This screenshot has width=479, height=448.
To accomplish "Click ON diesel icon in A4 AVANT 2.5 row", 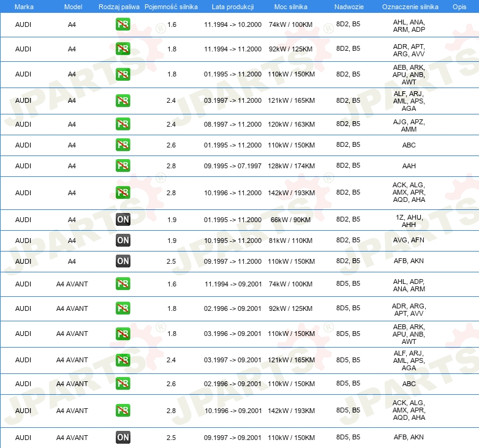I will click(x=123, y=438).
